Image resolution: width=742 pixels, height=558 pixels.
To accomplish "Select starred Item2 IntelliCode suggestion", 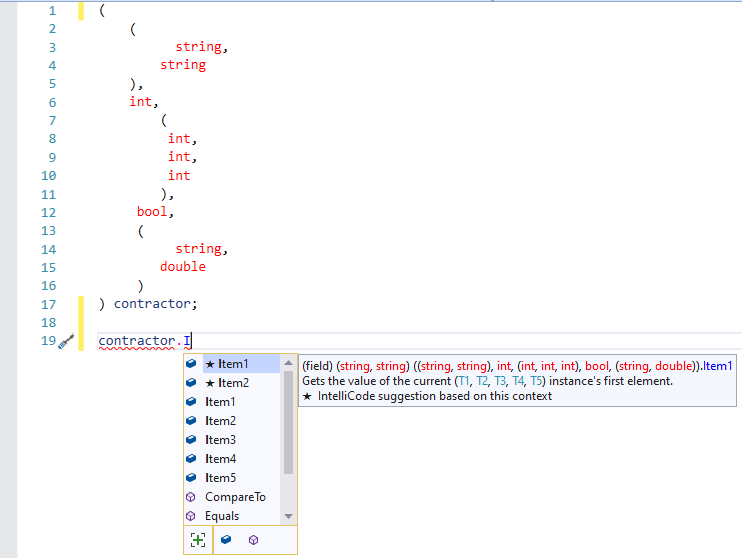I will (241, 382).
